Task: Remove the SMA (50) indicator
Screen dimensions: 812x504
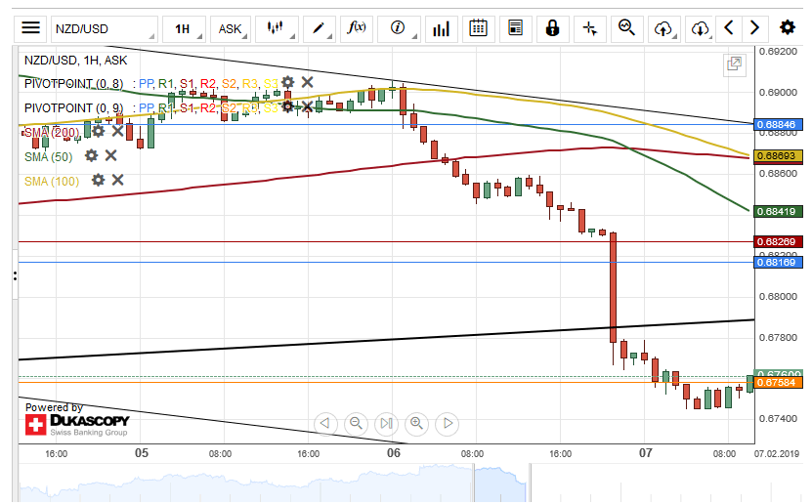Action: (x=110, y=155)
